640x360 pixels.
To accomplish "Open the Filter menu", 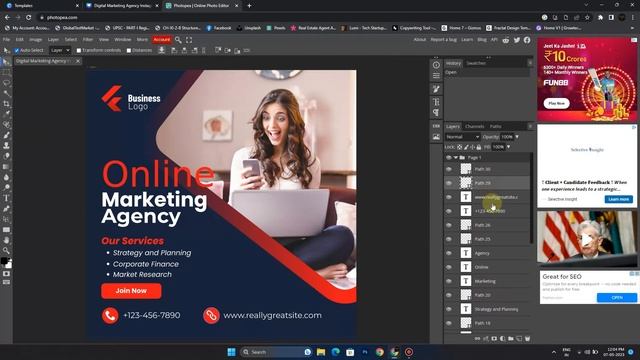I will pos(88,40).
